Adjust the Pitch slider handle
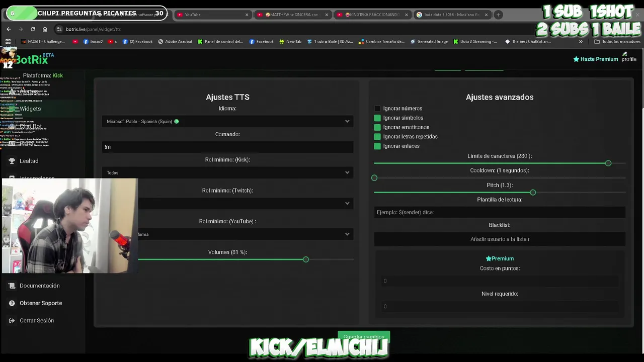The width and height of the screenshot is (644, 362). click(533, 193)
